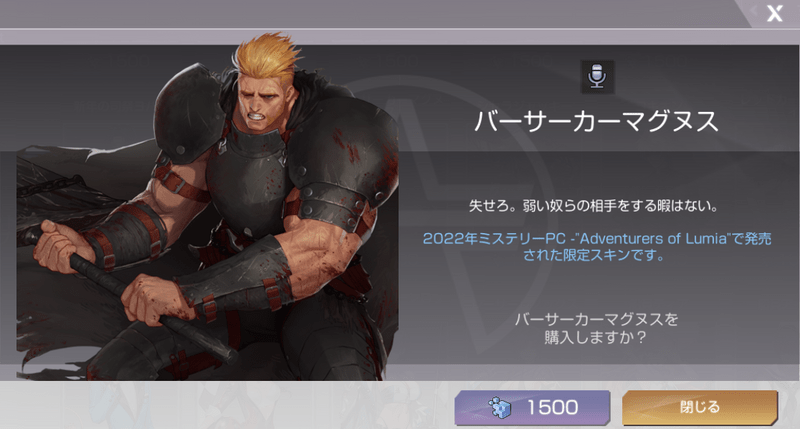This screenshot has height=429, width=800.
Task: Click the gray header bar above the artwork
Action: pyautogui.click(x=367, y=13)
